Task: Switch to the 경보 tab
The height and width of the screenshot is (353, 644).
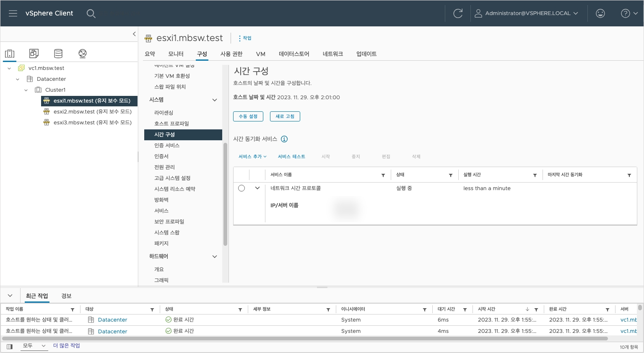Action: (66, 296)
